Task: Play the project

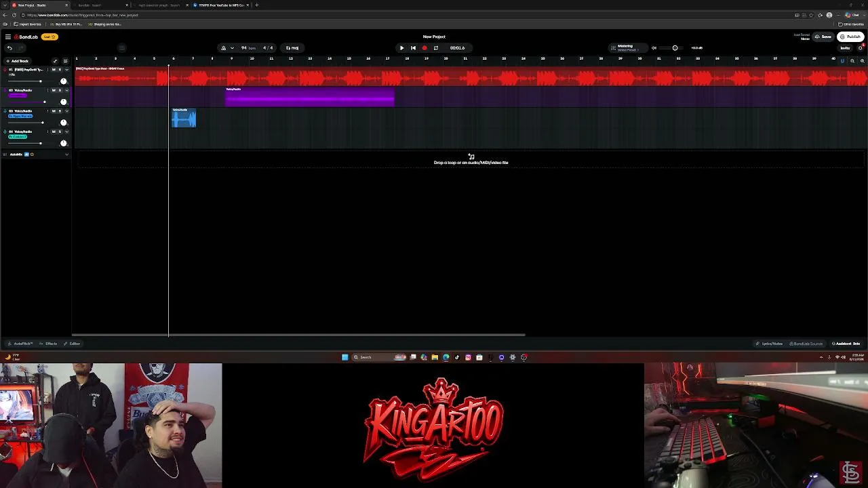Action: click(x=401, y=48)
